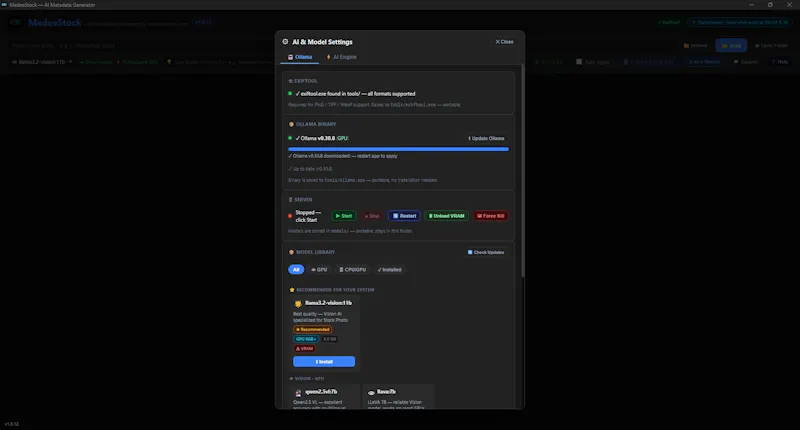The height and width of the screenshot is (430, 800).
Task: Force Kill the server
Action: click(x=490, y=216)
